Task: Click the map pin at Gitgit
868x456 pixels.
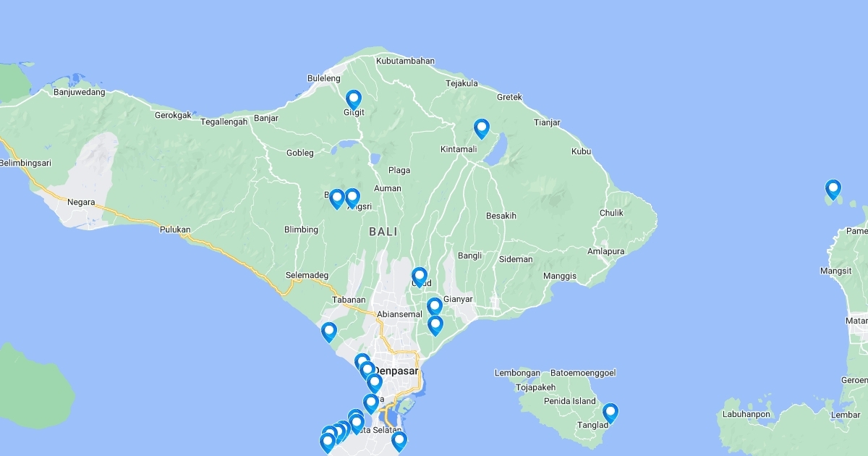Action: [353, 99]
